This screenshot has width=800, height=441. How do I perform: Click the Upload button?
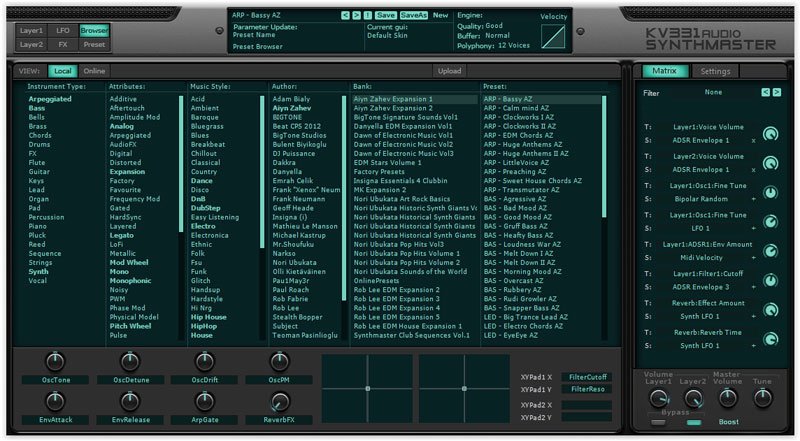click(449, 71)
